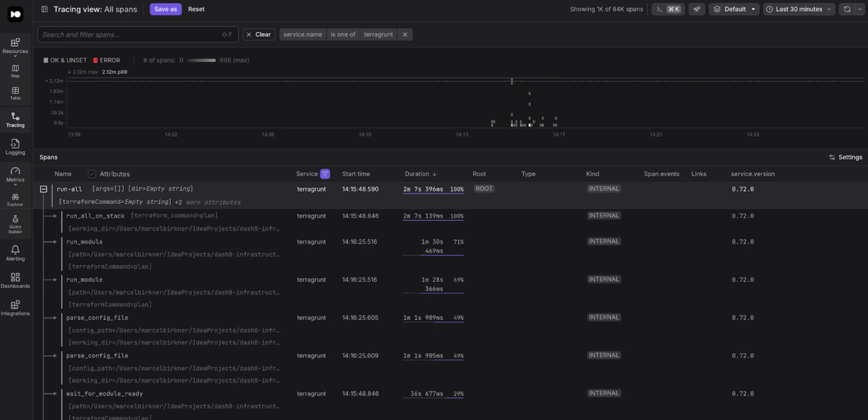Open the Default dataset dropdown

coord(734,9)
